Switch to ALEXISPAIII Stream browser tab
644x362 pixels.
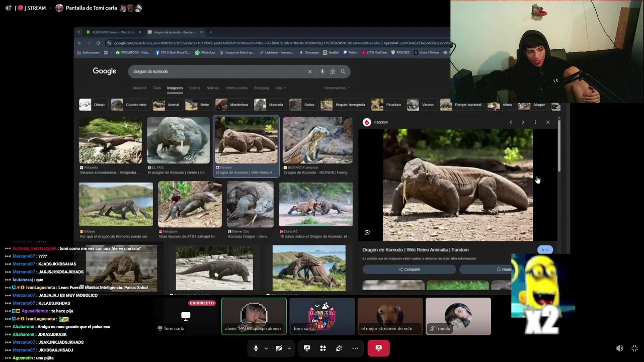pyautogui.click(x=113, y=32)
